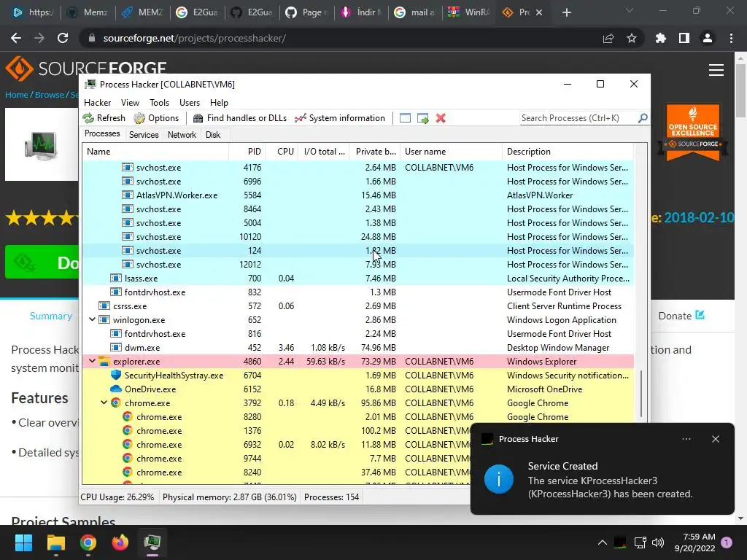Open Windows Start menu
Viewport: 747px width, 560px height.
point(23,542)
